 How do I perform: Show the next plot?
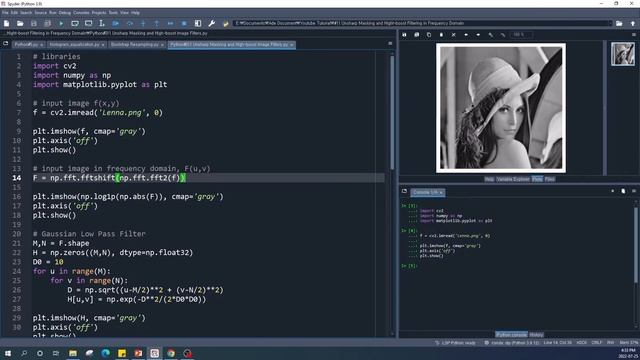478,35
